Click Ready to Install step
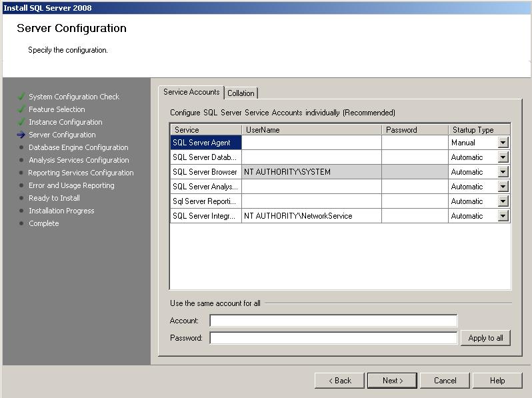This screenshot has height=398, width=532. pos(54,198)
